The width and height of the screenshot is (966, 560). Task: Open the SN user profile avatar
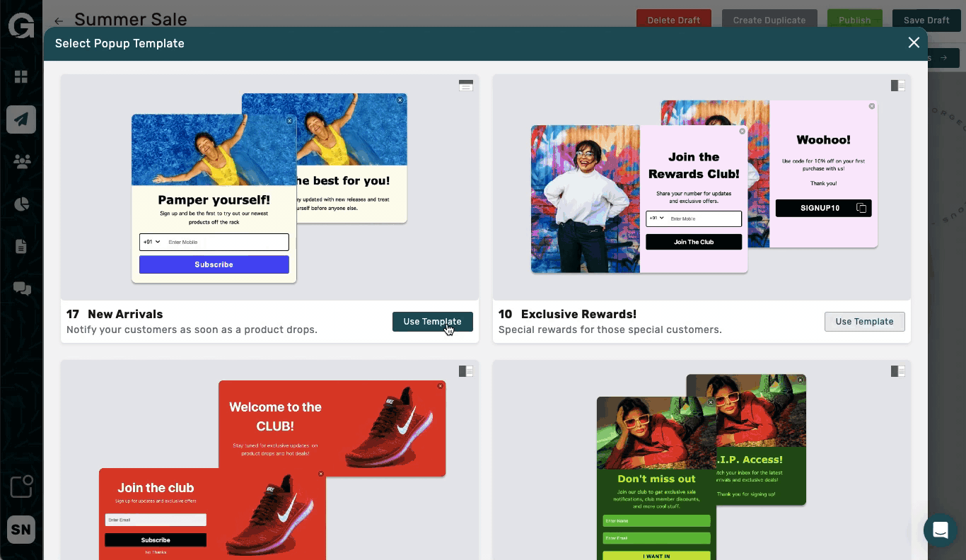pos(21,530)
